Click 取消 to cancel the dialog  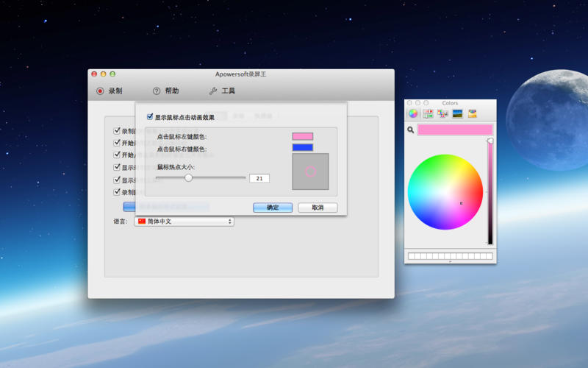318,208
